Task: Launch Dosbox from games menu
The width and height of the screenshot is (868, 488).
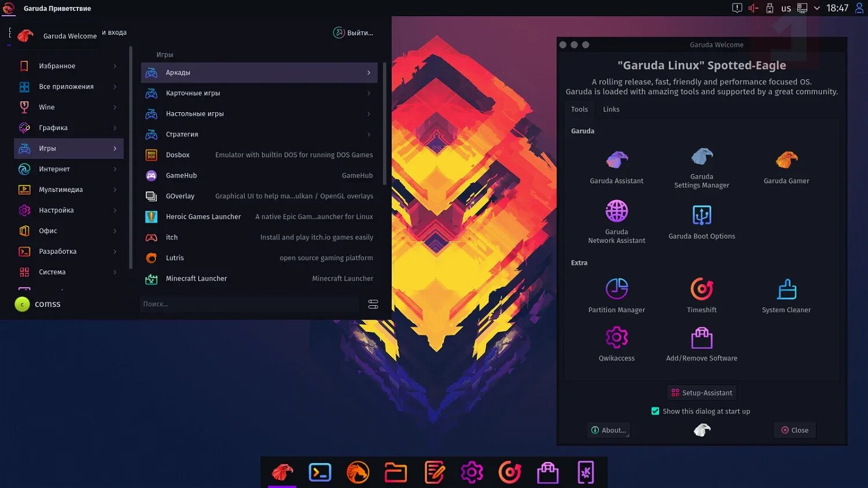Action: click(x=259, y=155)
